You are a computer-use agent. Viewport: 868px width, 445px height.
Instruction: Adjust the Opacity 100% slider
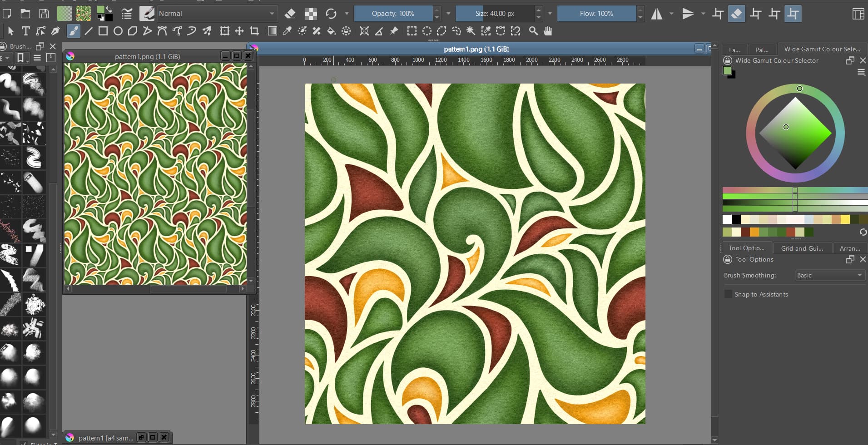pos(393,14)
